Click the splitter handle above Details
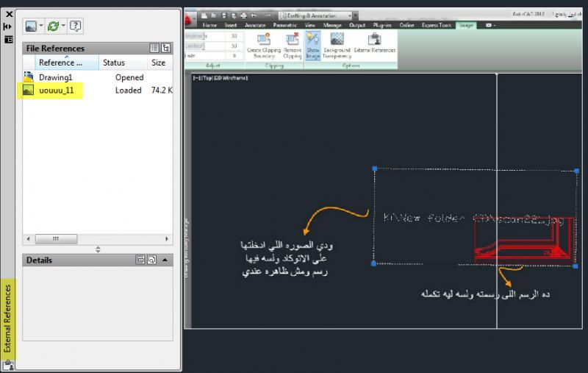The width and height of the screenshot is (588, 373). 98,249
